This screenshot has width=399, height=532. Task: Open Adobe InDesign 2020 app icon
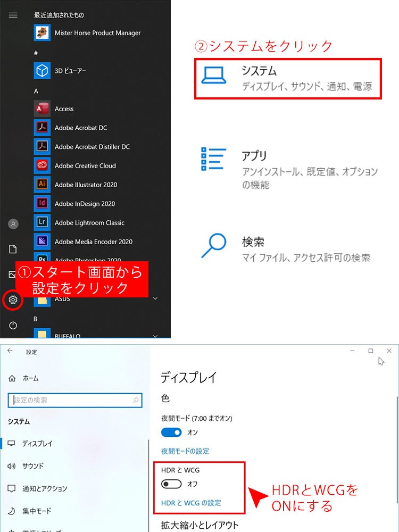[42, 204]
